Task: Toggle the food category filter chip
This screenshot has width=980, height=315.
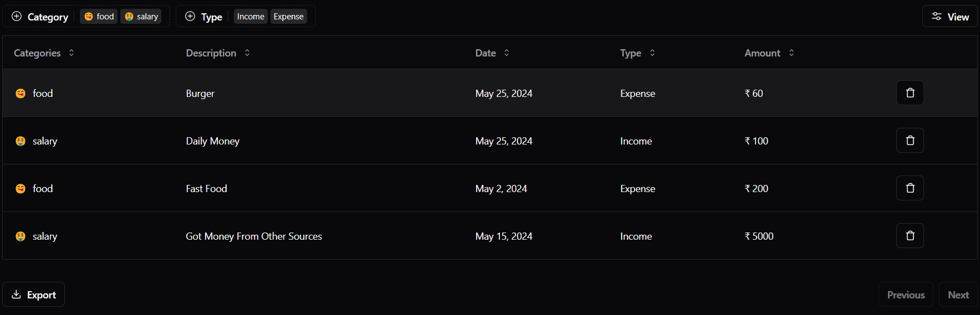Action: coord(99,17)
